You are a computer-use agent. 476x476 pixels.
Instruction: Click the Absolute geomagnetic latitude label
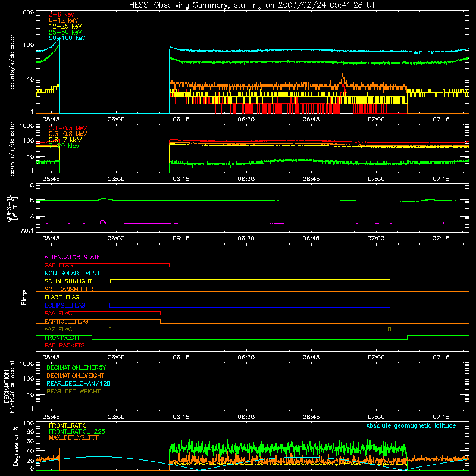[x=411, y=425]
